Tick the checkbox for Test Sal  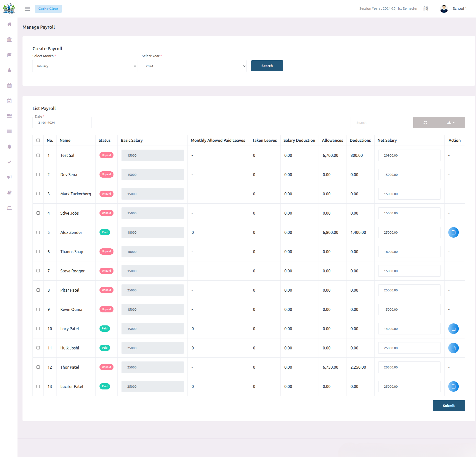(38, 155)
